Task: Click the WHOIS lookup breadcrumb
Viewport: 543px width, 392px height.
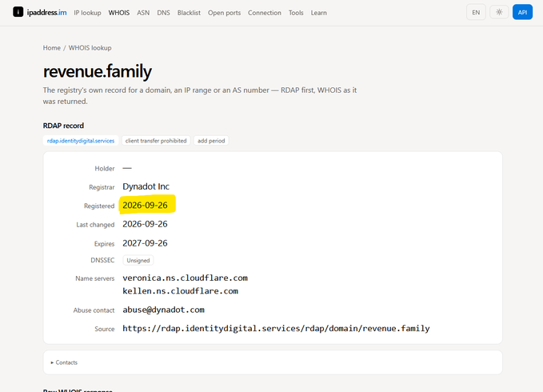Action: coord(90,48)
